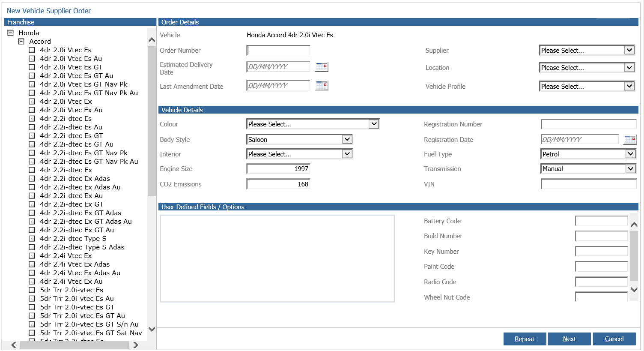
Task: Open the Last Amendment Date calendar picker
Action: pyautogui.click(x=322, y=86)
